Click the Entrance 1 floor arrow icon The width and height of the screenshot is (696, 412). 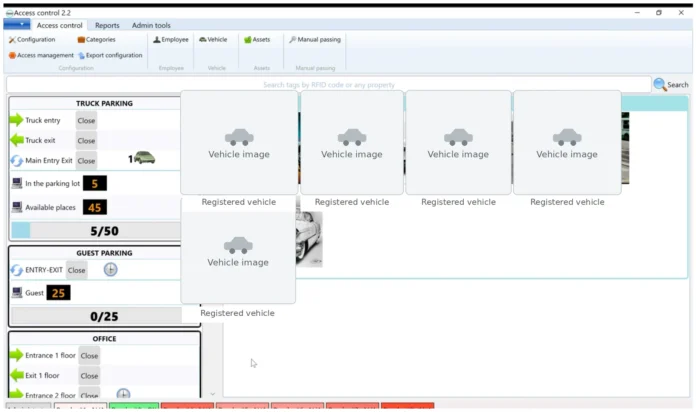click(16, 355)
